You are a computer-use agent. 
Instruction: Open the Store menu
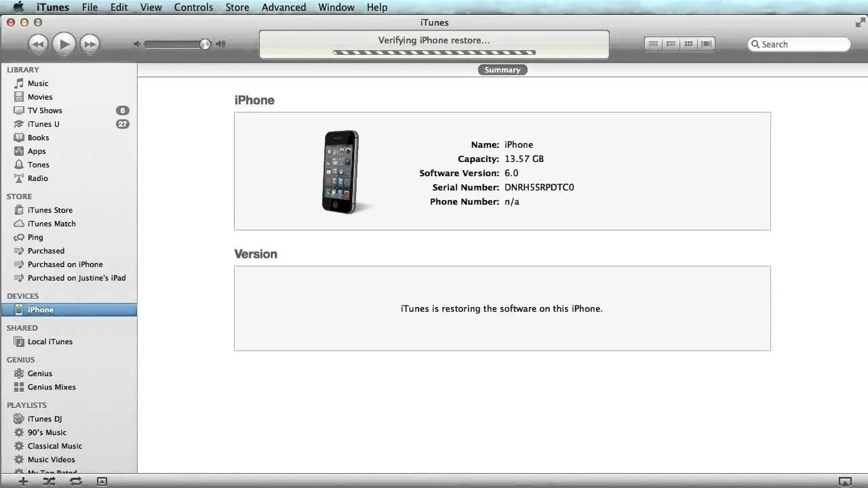tap(237, 7)
